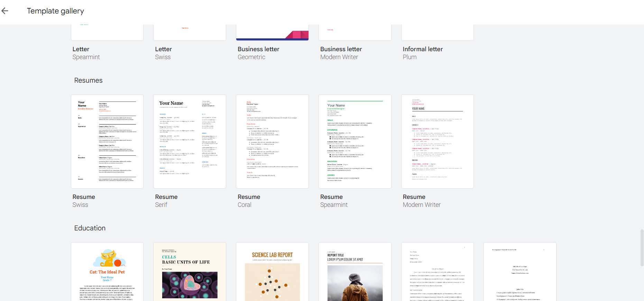Open the Resume Modern Writer template thumbnail

(x=438, y=142)
